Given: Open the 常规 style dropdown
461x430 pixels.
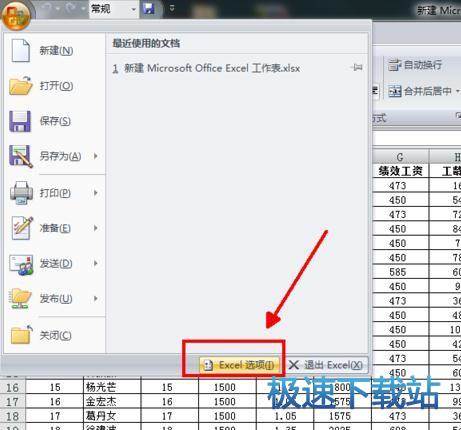Looking at the screenshot, I should coord(133,9).
